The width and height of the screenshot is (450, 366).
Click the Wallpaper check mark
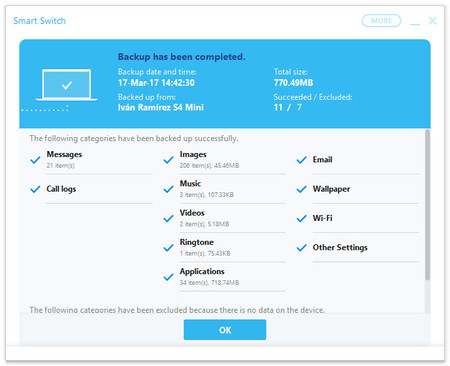click(x=301, y=189)
